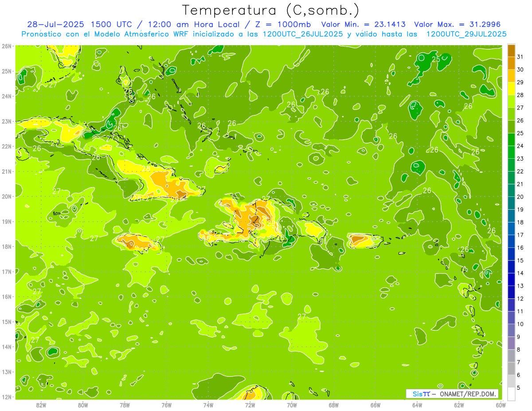Image resolution: width=532 pixels, height=411 pixels.
Task: Click latitude axis label "24N"
Action: pos(6,96)
